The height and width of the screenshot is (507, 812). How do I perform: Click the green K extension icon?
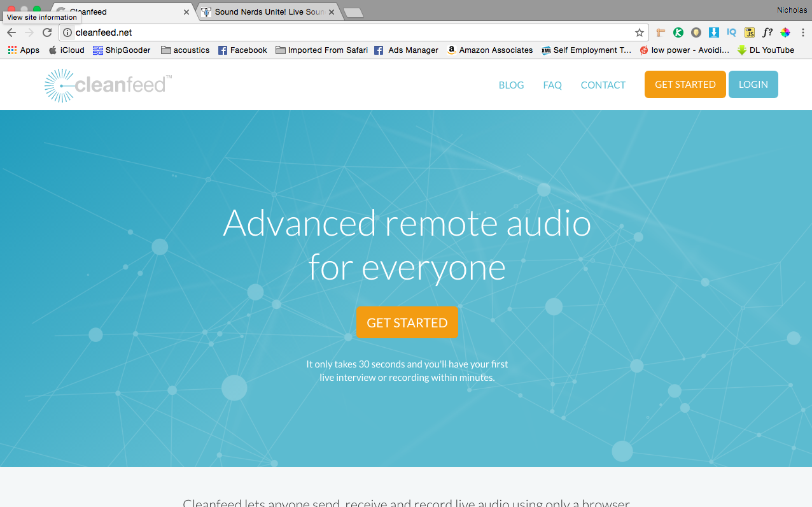coord(678,32)
